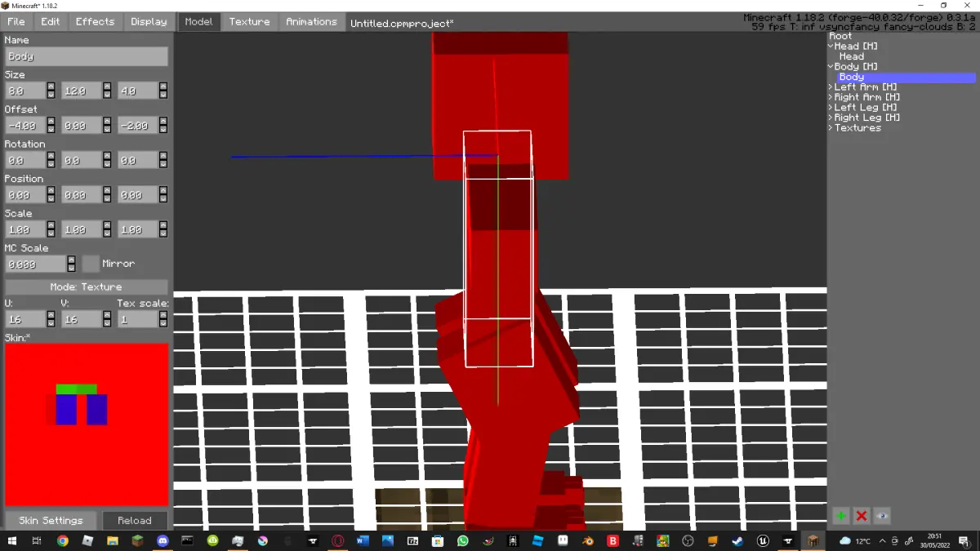Select the Model tab
This screenshot has width=980, height=551.
(x=198, y=22)
